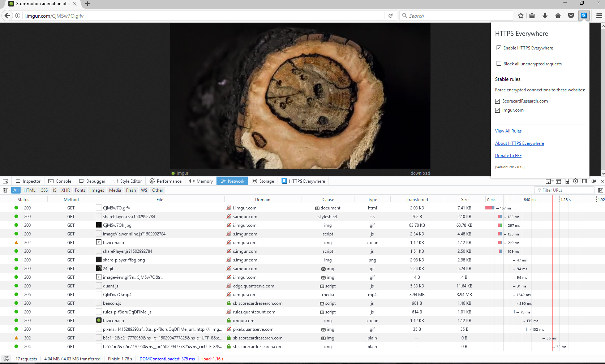Open the Firefox hamburger menu

pos(599,16)
